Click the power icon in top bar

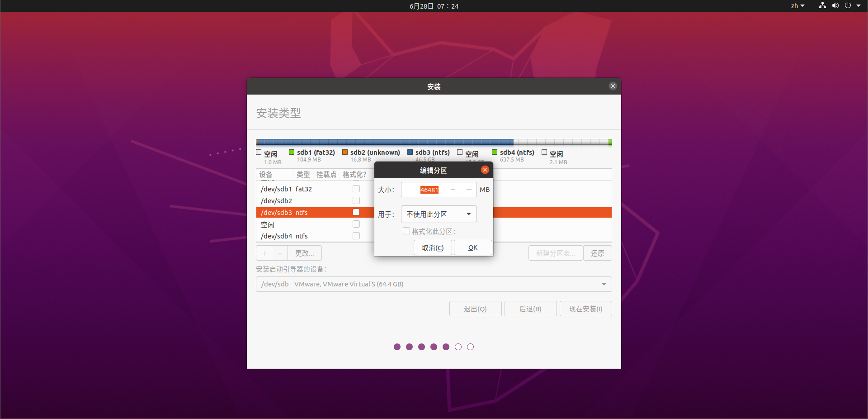pos(848,6)
